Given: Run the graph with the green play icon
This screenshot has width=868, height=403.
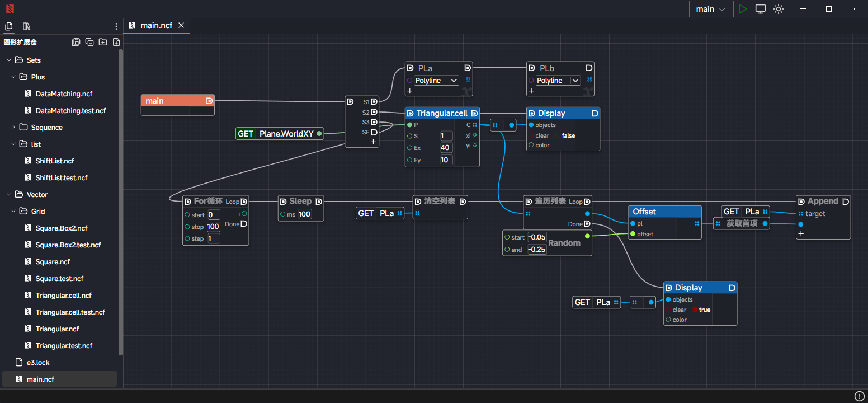Looking at the screenshot, I should click(x=742, y=9).
